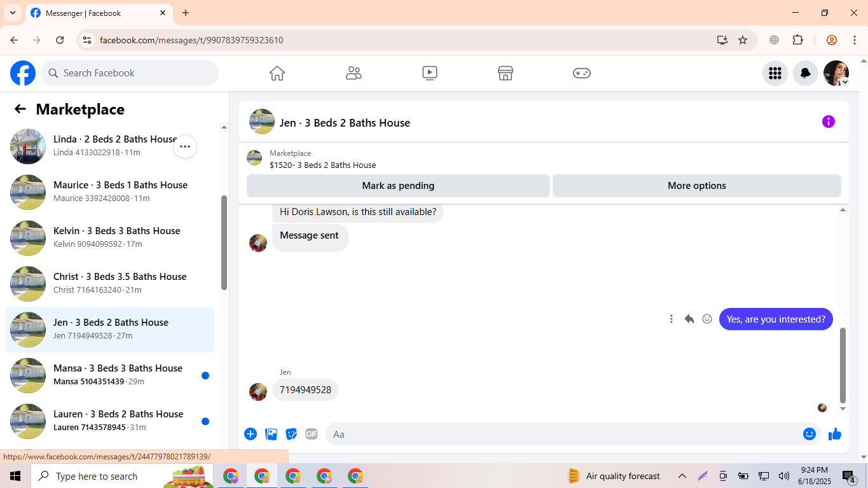The image size is (868, 488).
Task: Open Jen's profile picture in chat header
Action: (x=262, y=122)
